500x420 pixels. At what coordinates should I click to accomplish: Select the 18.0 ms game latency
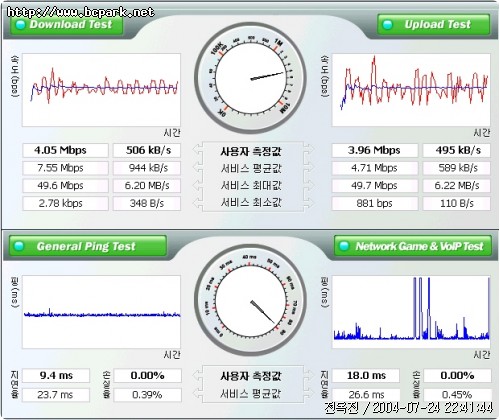pos(366,376)
